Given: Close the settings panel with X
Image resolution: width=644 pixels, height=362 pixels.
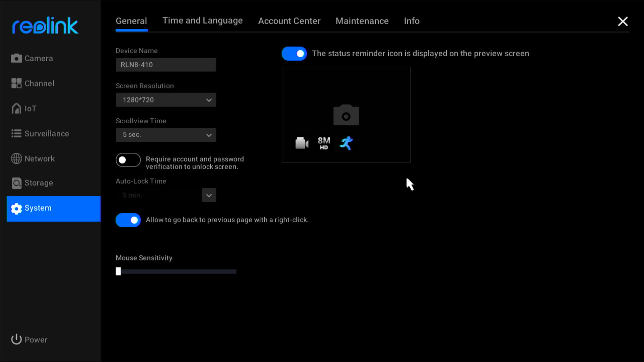Looking at the screenshot, I should [623, 21].
